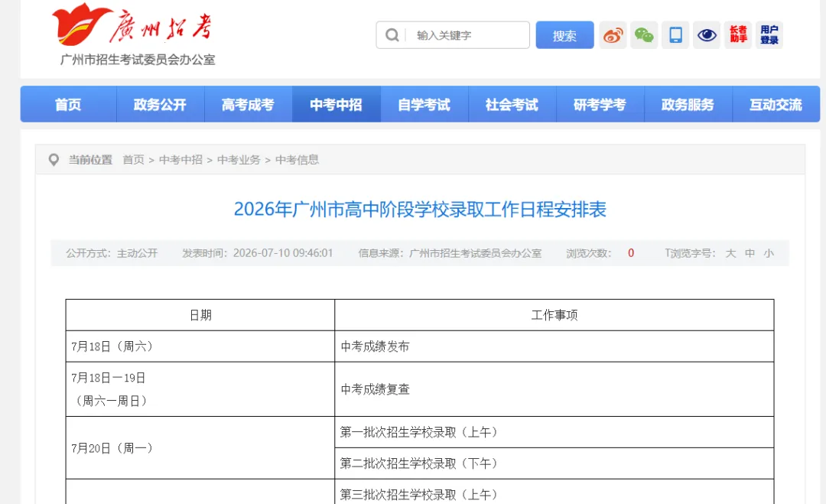Open the 互动交流 navigation tab
Viewport: 826px width, 504px height.
[x=776, y=104]
